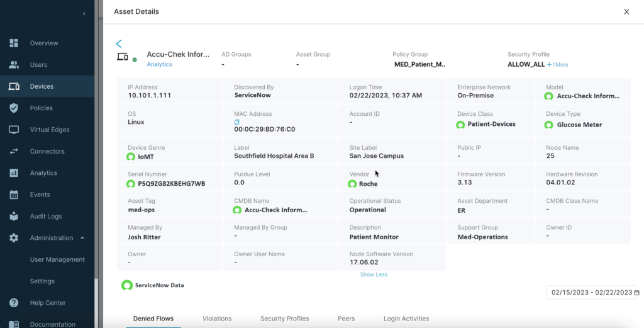
Task: Collapse the left sidebar chevron
Action: point(84,14)
